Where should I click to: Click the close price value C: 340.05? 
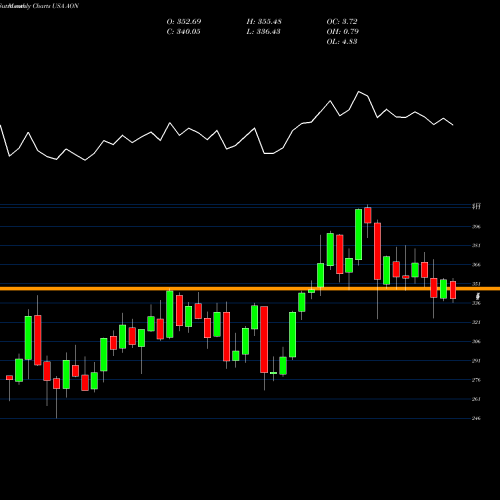point(183,32)
